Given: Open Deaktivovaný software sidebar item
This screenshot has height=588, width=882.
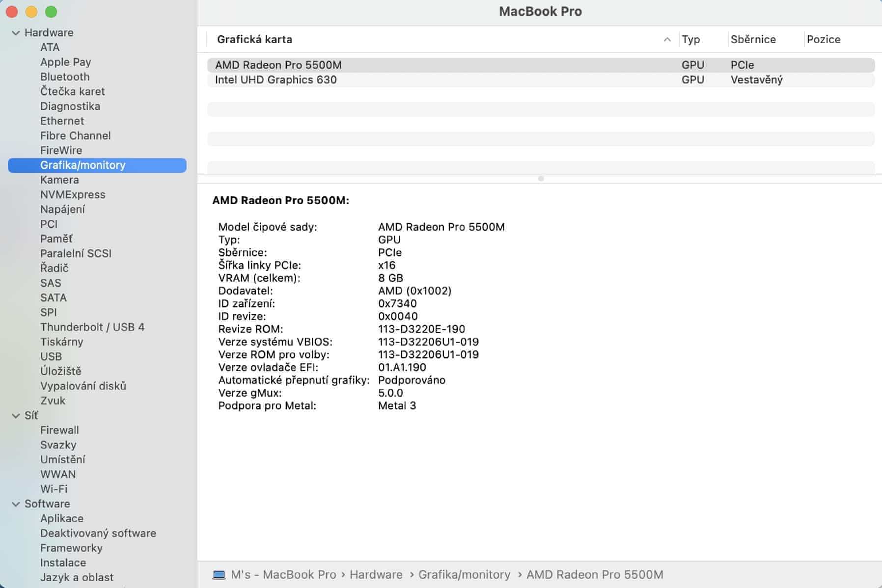Looking at the screenshot, I should (x=98, y=534).
